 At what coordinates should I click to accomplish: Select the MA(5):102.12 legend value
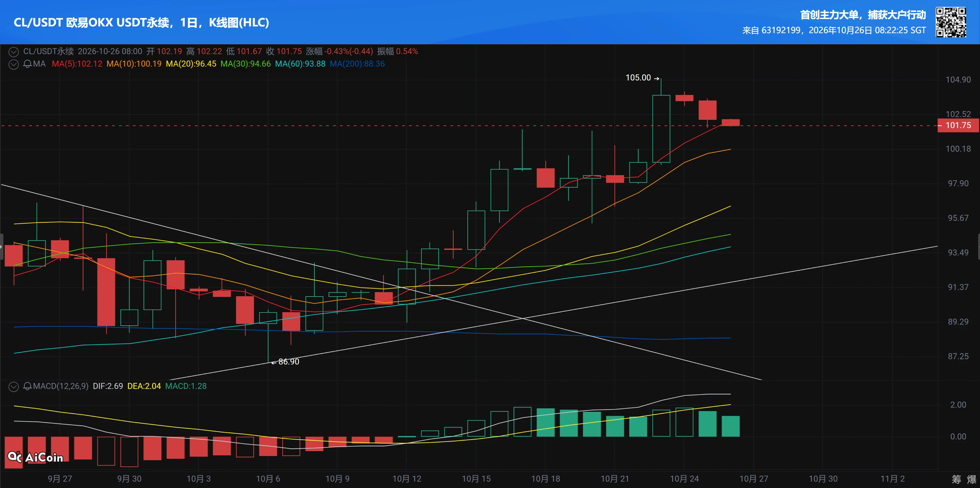77,64
